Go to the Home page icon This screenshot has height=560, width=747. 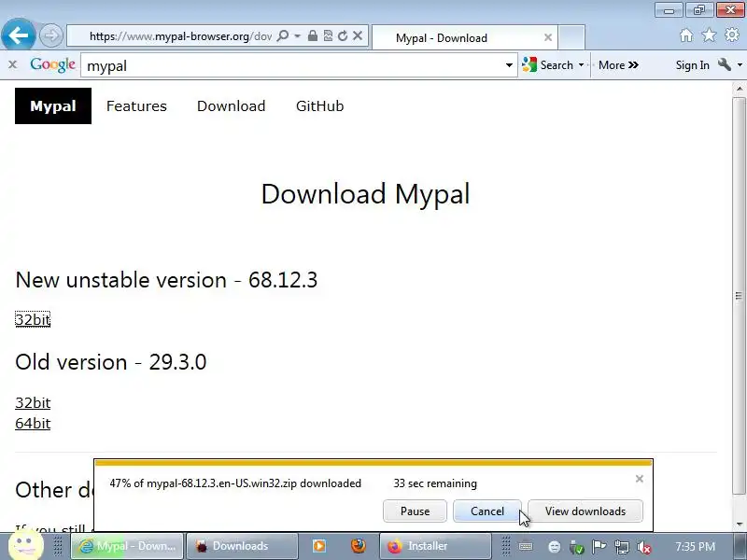click(686, 35)
